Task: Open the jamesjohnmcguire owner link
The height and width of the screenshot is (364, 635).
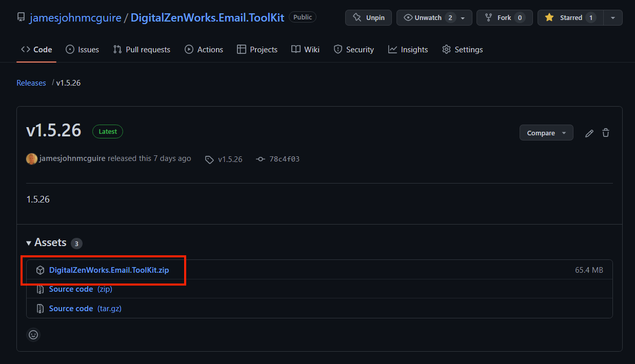Action: coord(75,17)
